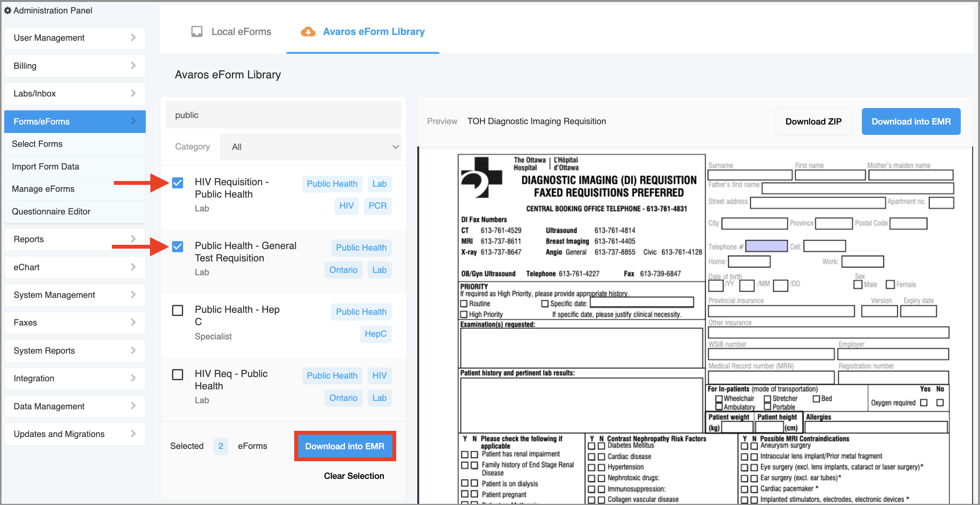This screenshot has width=980, height=505.
Task: Tick the Wheelchair transportation checkbox
Action: (719, 399)
